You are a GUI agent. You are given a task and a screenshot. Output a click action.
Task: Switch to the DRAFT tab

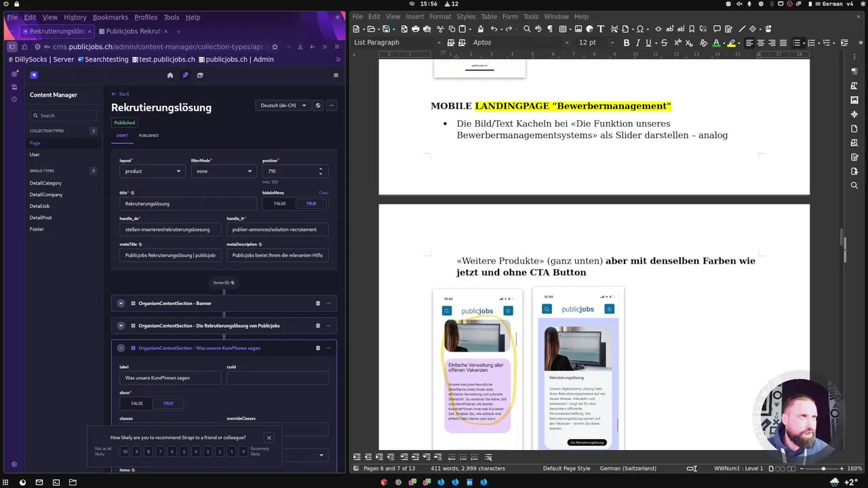[x=122, y=136]
